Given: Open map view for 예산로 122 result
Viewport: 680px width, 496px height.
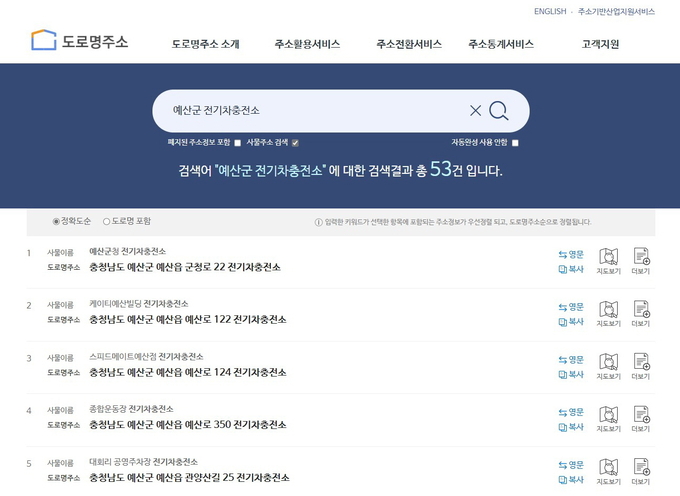Looking at the screenshot, I should 608,313.
